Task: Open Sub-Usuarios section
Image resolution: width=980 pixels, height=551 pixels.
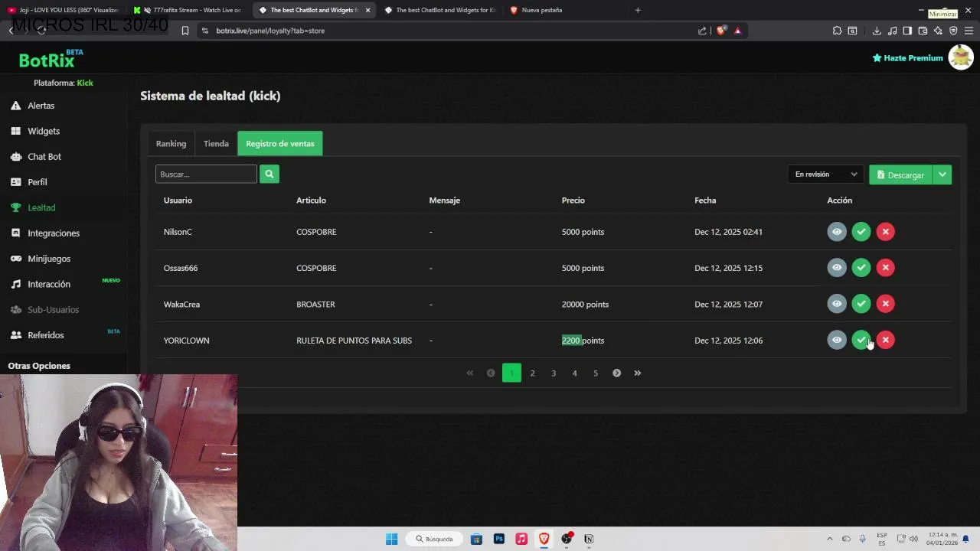Action: (44, 309)
